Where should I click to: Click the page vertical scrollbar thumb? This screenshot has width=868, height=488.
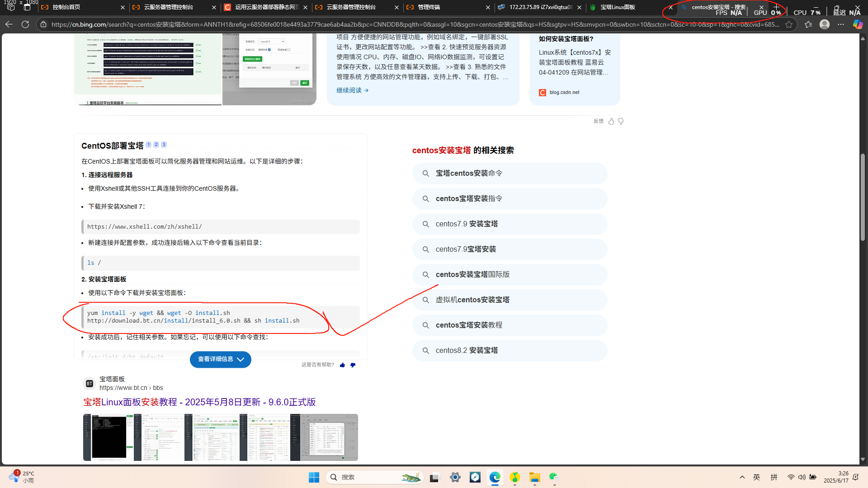click(863, 197)
